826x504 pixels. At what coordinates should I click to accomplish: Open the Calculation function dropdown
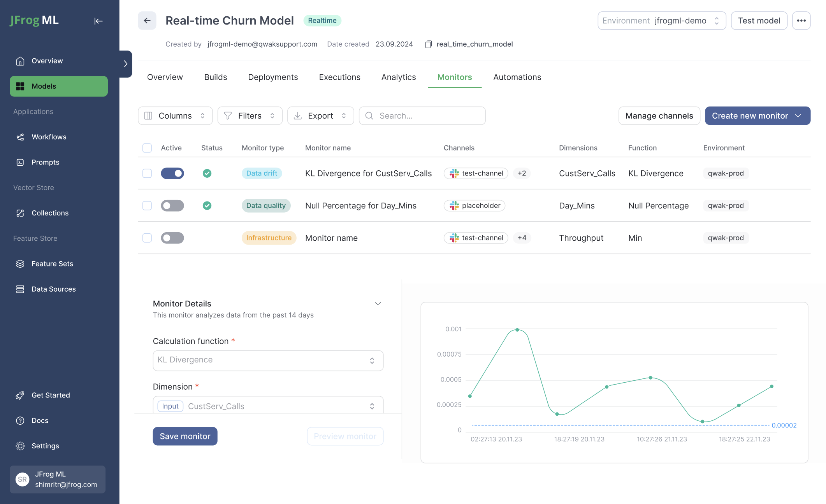coord(268,360)
